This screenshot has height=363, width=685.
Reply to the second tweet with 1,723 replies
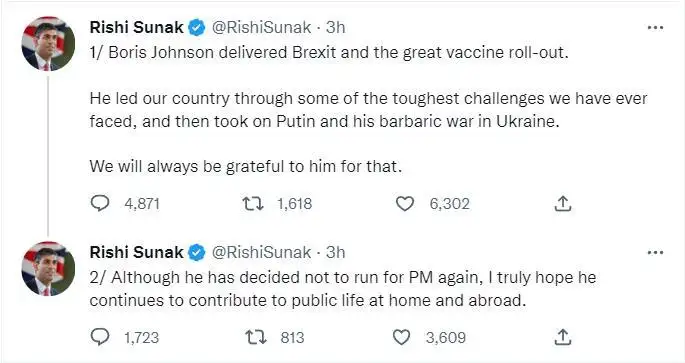click(100, 337)
